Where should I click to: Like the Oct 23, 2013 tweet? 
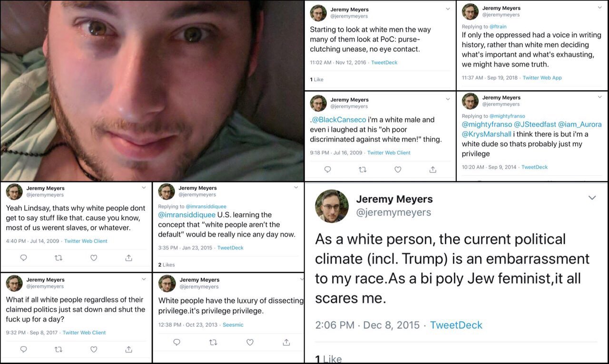pos(250,342)
